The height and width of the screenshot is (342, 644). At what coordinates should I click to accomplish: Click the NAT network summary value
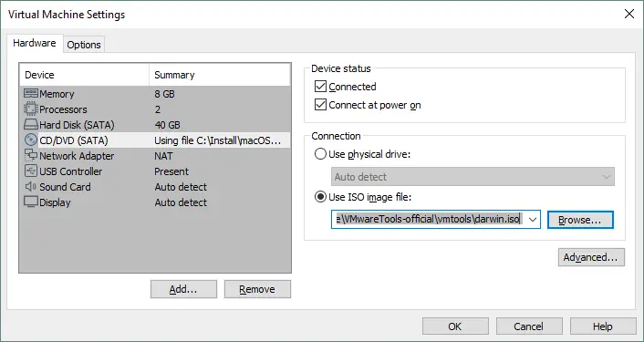click(163, 156)
